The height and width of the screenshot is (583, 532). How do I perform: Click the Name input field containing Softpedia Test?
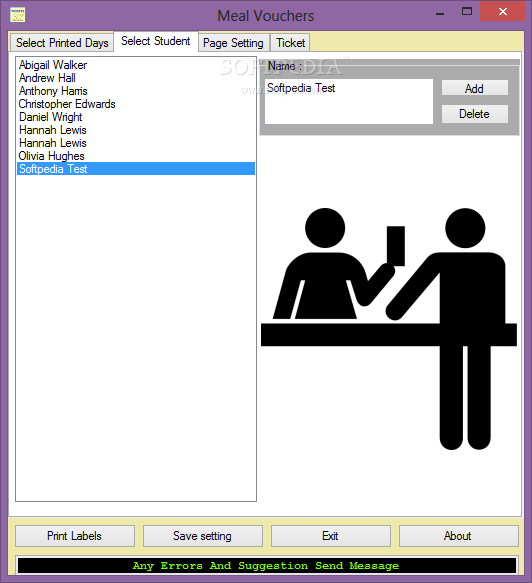coord(349,101)
